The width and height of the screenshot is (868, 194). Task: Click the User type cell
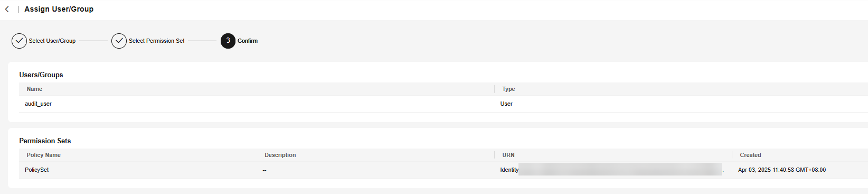point(506,104)
